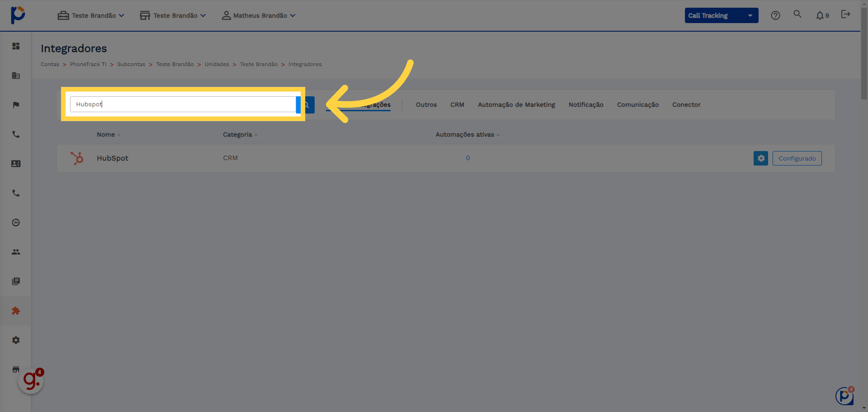Open the circular badge sidebar icon
The width and height of the screenshot is (868, 412).
coord(16,223)
